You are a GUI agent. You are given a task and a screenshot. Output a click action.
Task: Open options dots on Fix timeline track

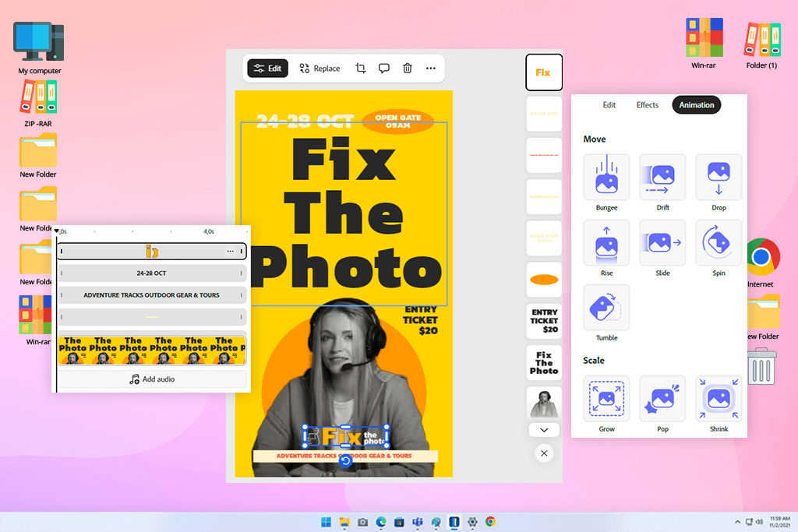tap(230, 252)
